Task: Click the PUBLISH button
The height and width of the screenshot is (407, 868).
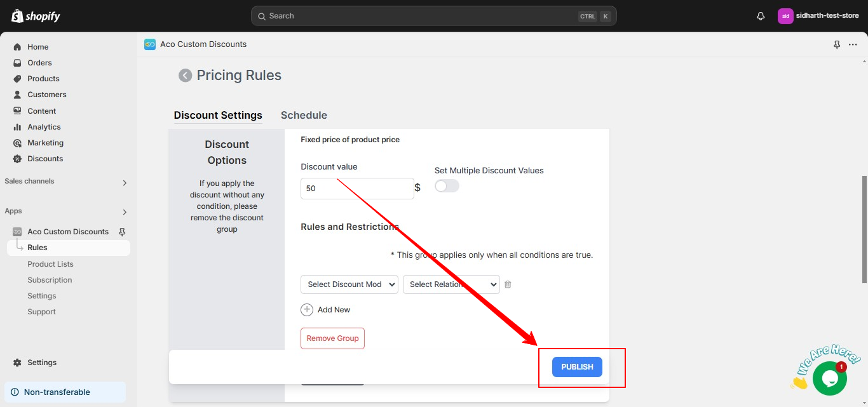Action: (x=577, y=367)
